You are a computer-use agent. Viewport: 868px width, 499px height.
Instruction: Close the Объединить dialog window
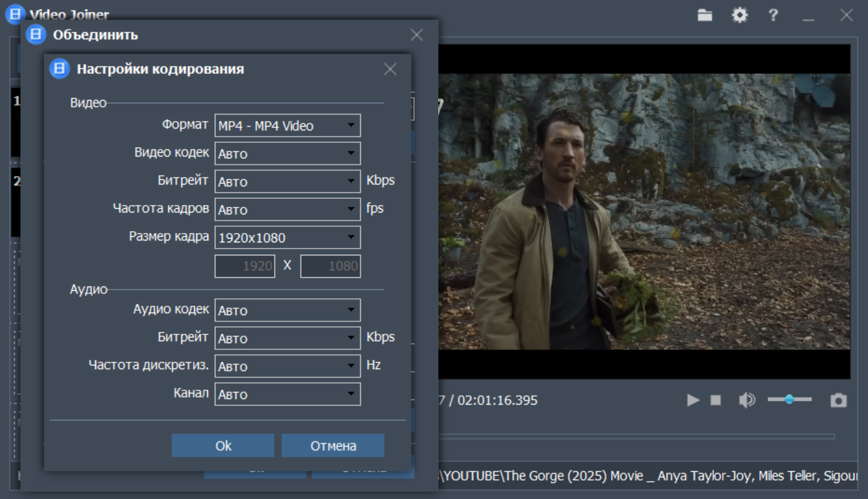[417, 35]
